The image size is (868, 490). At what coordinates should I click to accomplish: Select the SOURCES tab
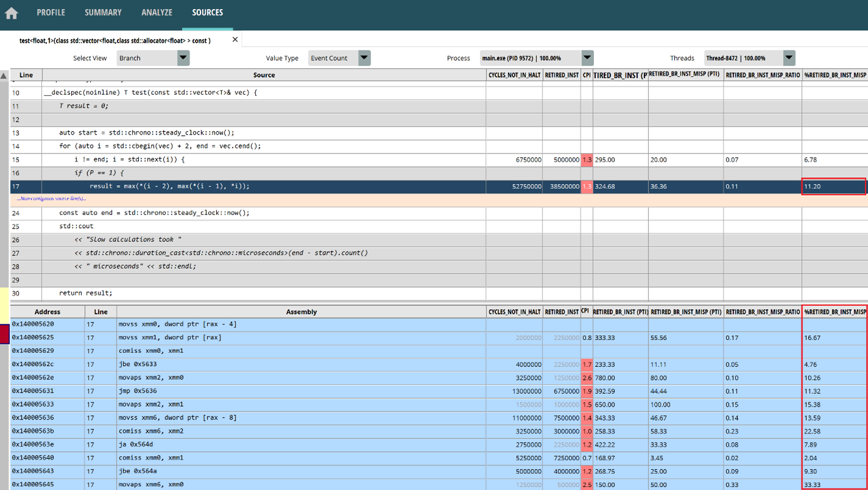(x=207, y=12)
